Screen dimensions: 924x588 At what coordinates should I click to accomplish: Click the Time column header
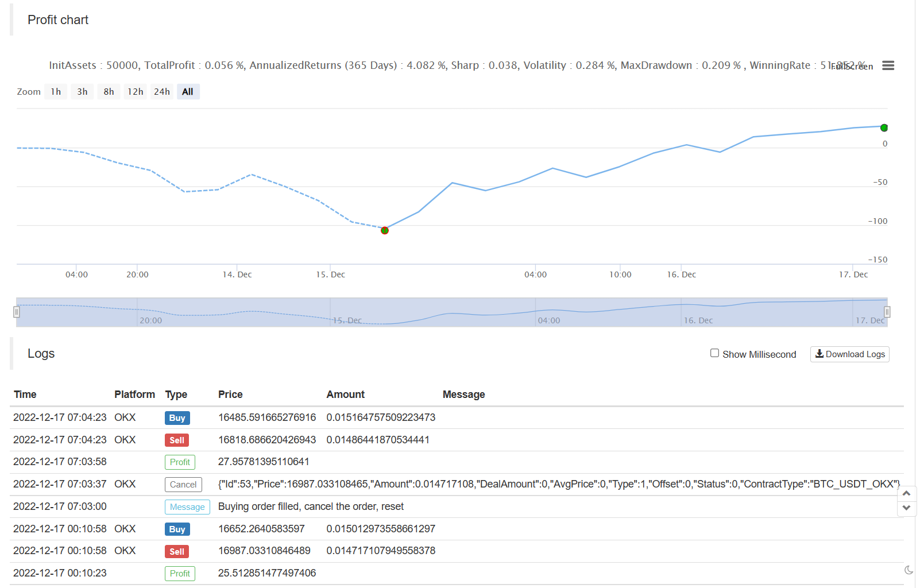pos(25,394)
